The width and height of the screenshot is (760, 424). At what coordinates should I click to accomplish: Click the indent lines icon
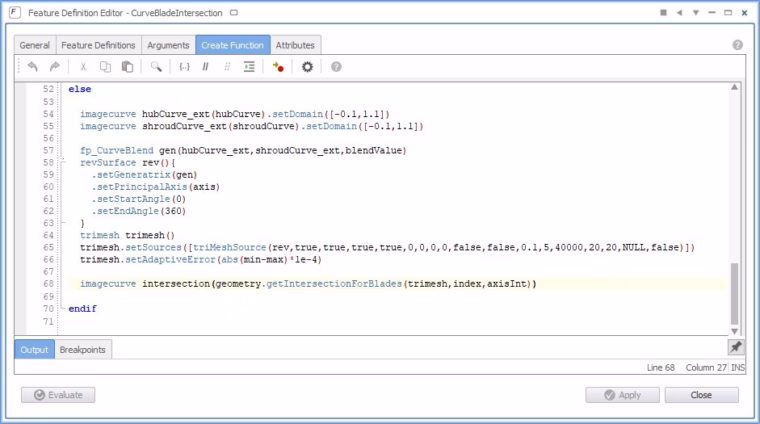249,66
